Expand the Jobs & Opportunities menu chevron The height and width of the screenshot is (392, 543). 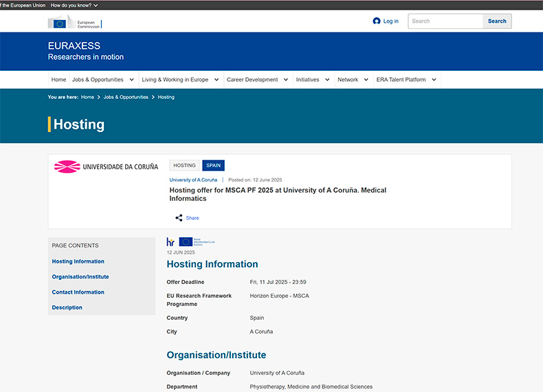point(131,80)
